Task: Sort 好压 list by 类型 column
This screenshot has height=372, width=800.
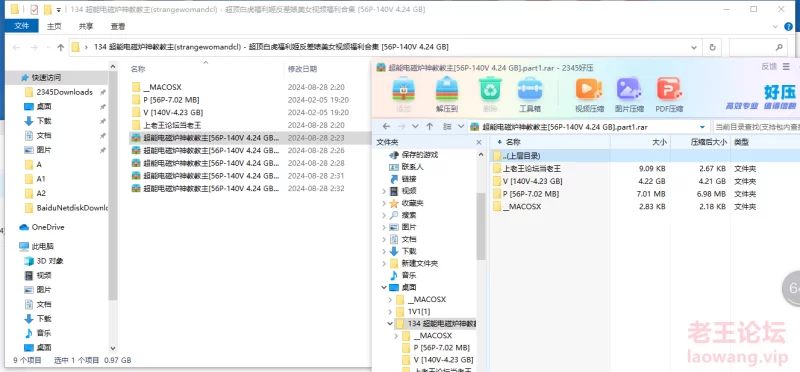Action: coord(741,142)
